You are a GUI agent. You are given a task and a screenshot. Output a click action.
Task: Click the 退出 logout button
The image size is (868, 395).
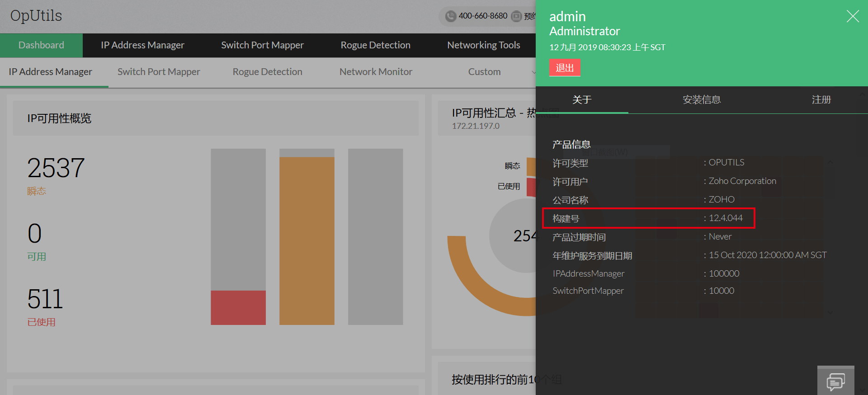[x=565, y=68]
